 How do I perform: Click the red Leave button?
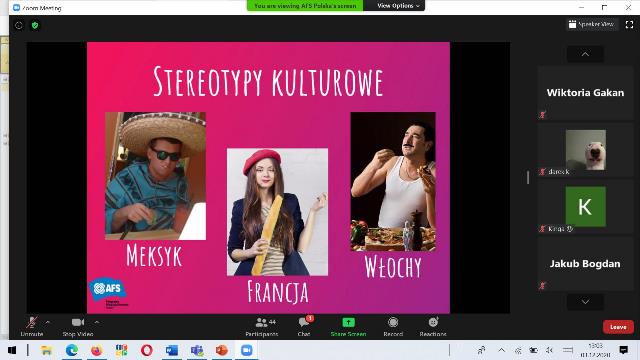pyautogui.click(x=618, y=327)
